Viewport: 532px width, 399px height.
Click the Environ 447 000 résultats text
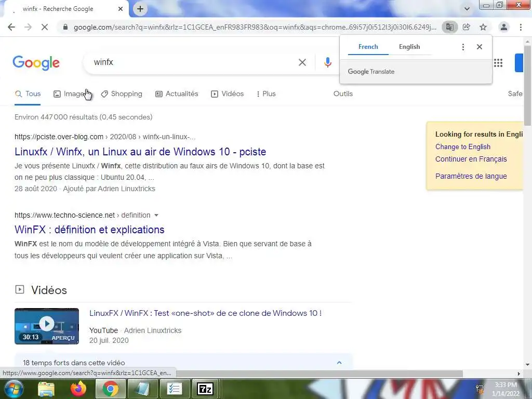pos(84,117)
